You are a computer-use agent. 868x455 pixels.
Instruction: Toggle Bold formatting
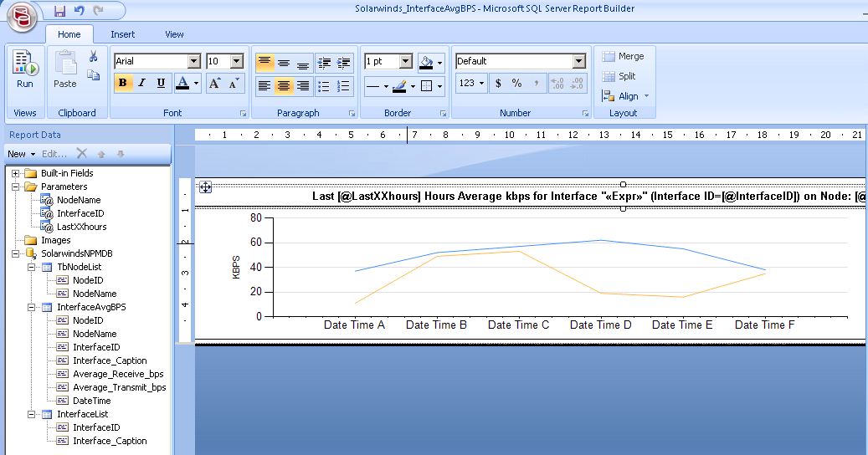[123, 84]
